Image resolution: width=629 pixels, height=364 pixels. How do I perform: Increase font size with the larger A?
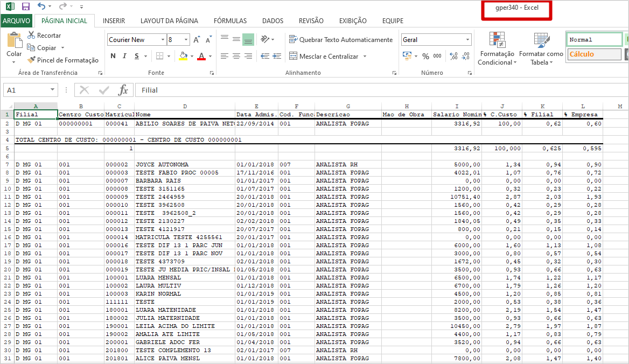click(196, 40)
